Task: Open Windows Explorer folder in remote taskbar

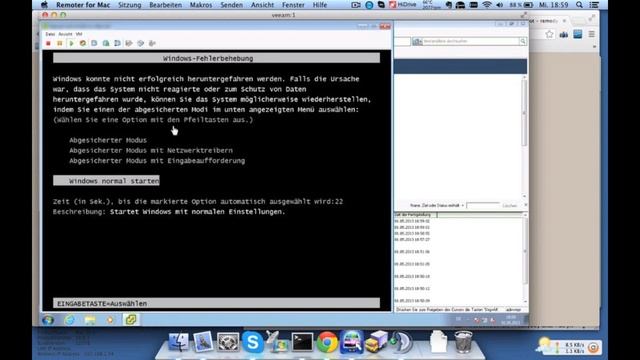Action: (x=90, y=320)
